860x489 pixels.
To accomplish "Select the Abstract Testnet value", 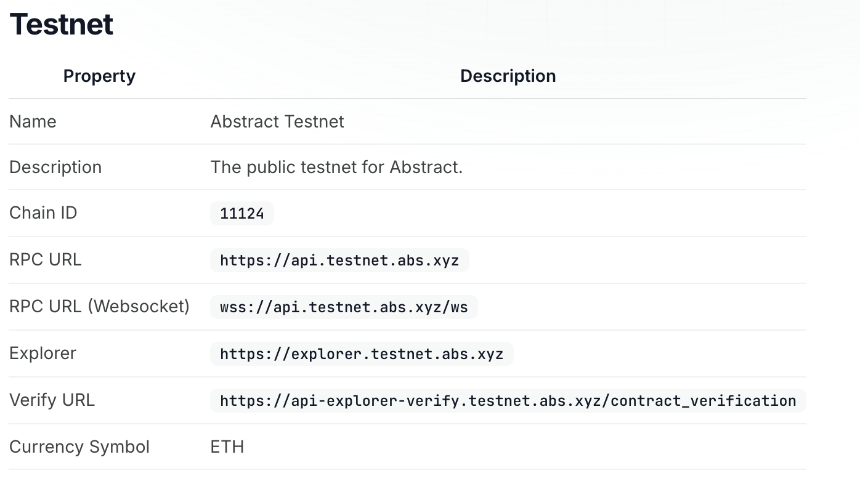I will click(278, 121).
